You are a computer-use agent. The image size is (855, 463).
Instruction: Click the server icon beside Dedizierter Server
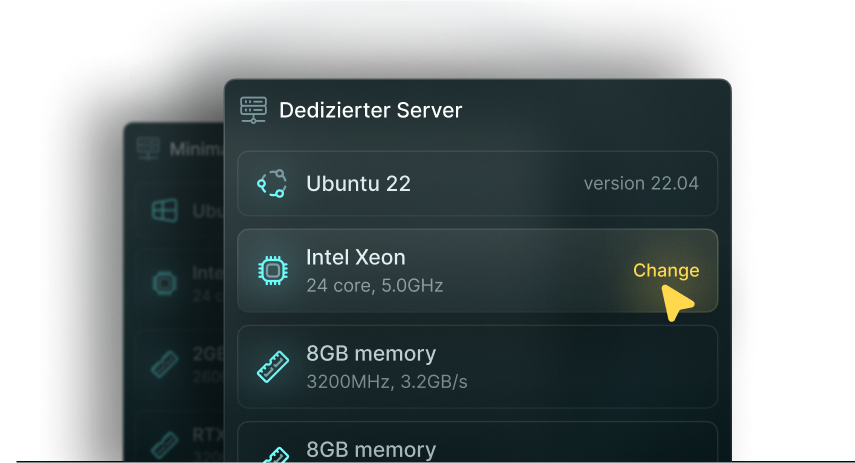[x=254, y=110]
